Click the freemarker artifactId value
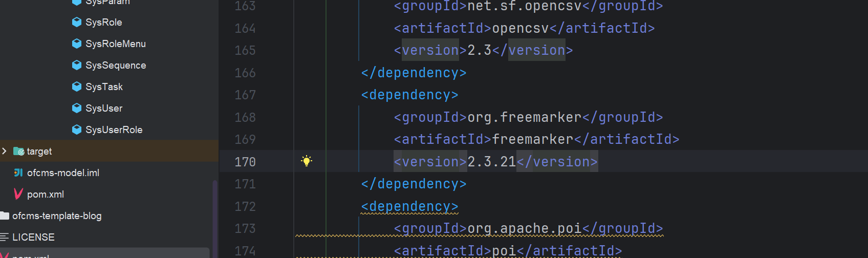 [x=532, y=139]
